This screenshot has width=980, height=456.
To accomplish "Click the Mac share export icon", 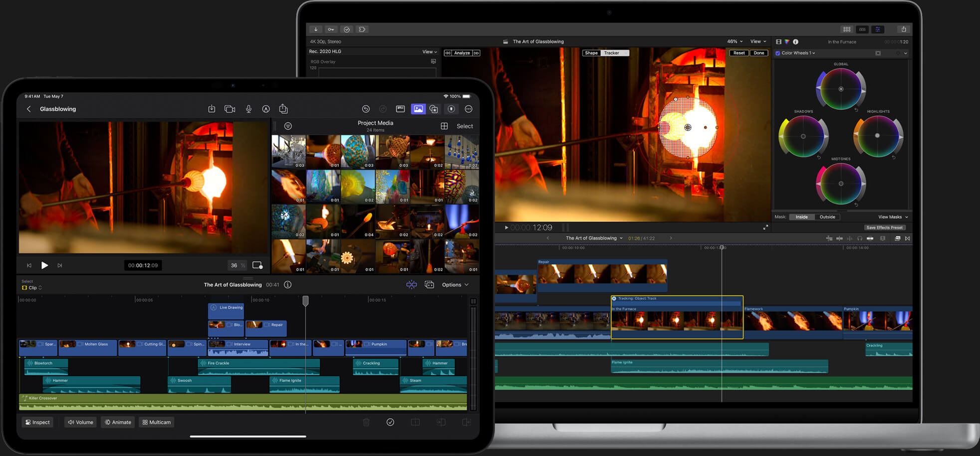I will pos(904,29).
